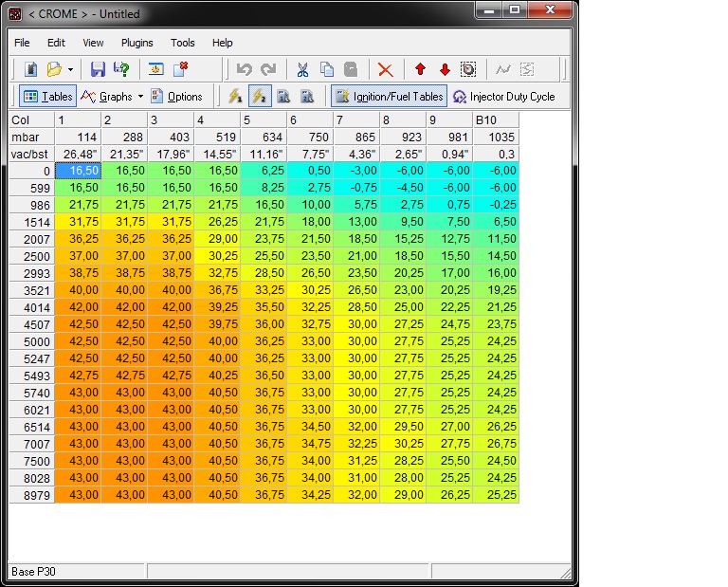Click the Injector Duty Cycle button

(503, 97)
